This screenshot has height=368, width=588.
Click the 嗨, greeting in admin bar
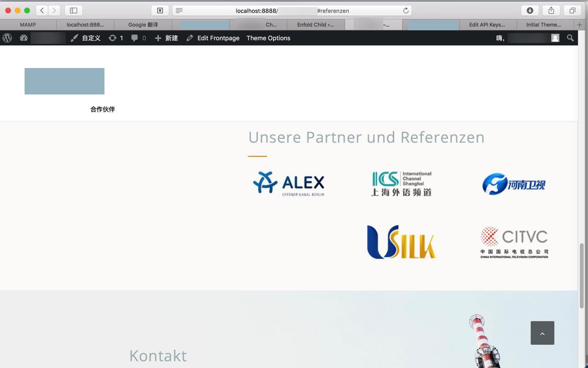(x=500, y=38)
